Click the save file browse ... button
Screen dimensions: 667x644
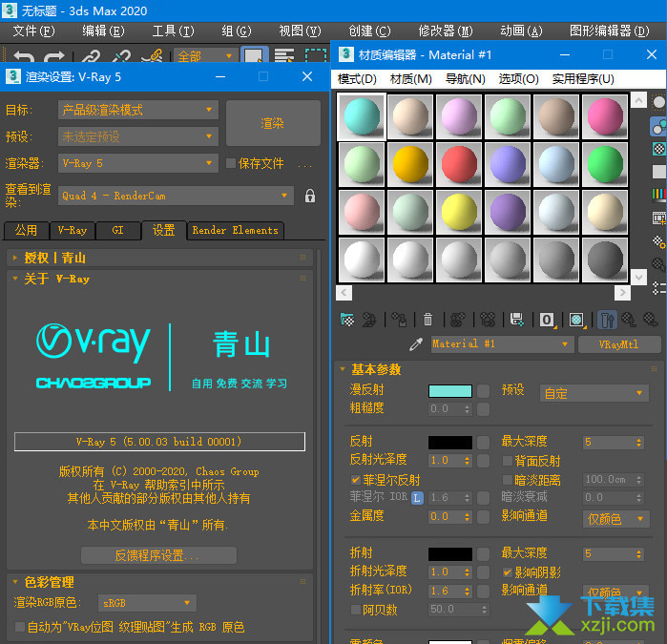coord(305,165)
